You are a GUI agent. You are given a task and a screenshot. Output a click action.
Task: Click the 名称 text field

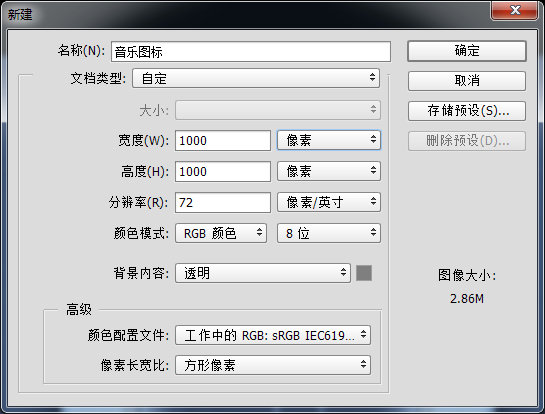tap(251, 52)
